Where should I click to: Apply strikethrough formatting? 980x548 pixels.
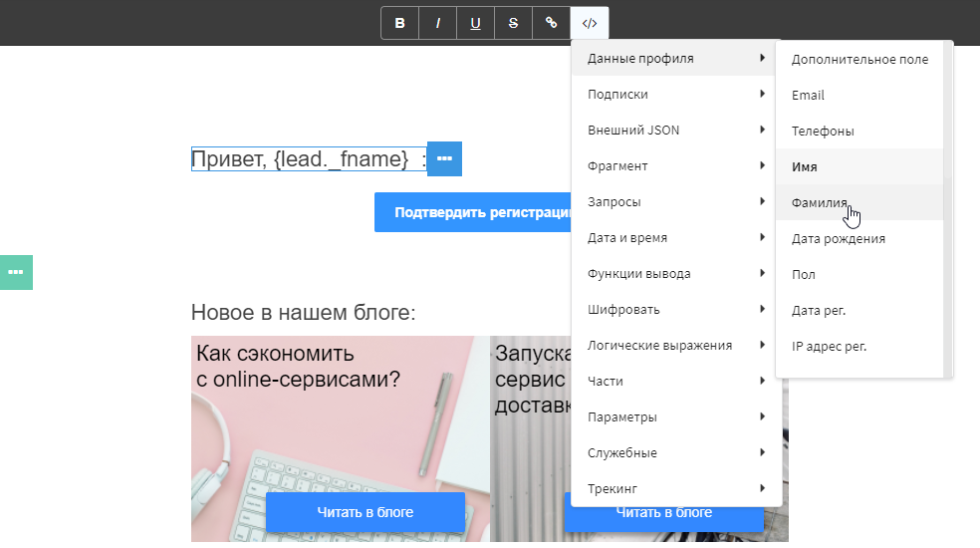point(513,23)
